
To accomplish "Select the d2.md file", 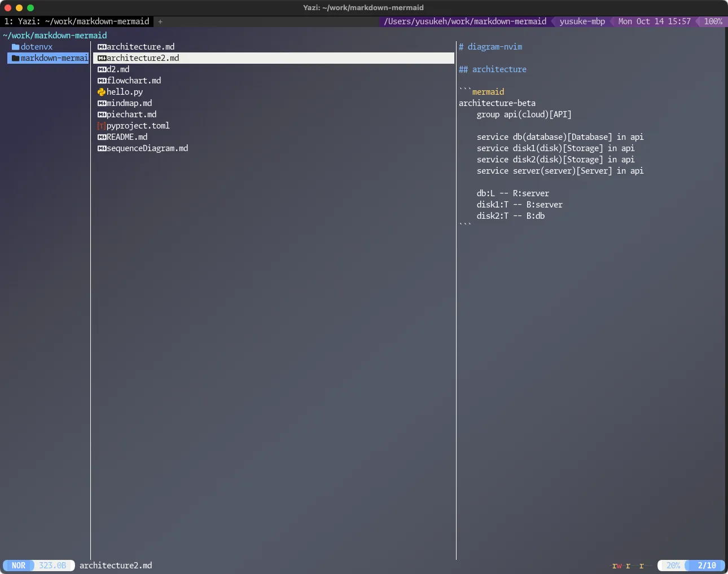I will 118,69.
